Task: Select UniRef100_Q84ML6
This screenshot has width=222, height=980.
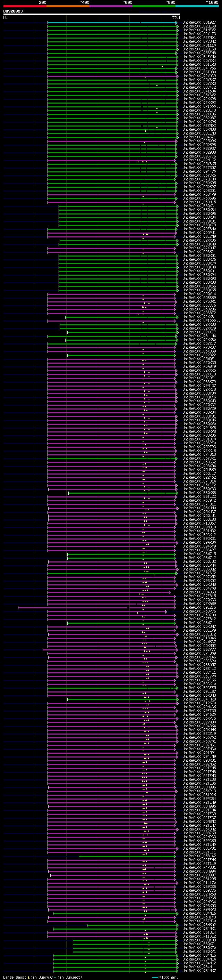Action: [x=199, y=913]
